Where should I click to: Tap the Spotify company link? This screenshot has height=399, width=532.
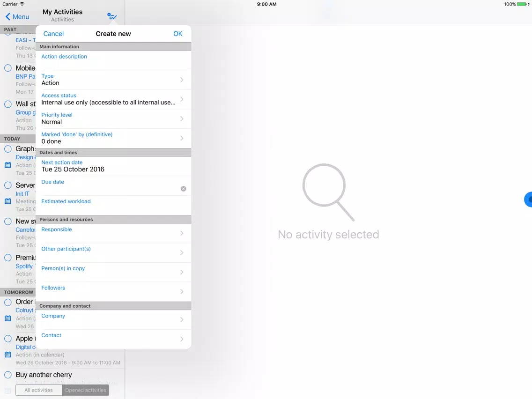coord(24,266)
